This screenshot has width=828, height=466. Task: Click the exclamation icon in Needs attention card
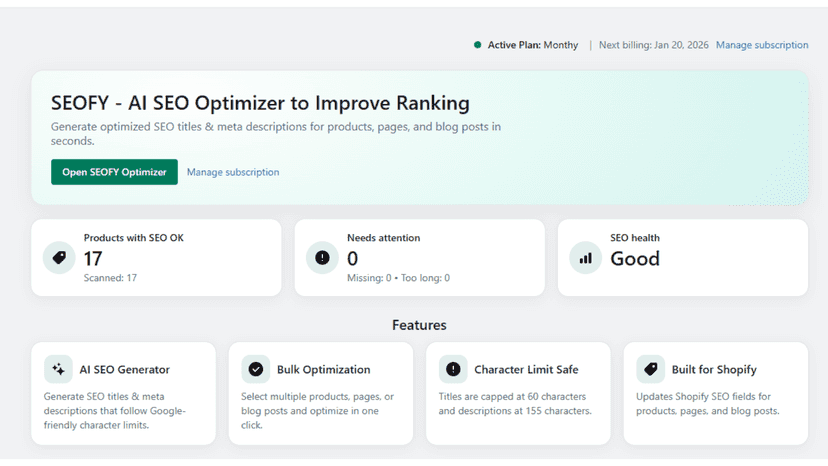pyautogui.click(x=322, y=257)
